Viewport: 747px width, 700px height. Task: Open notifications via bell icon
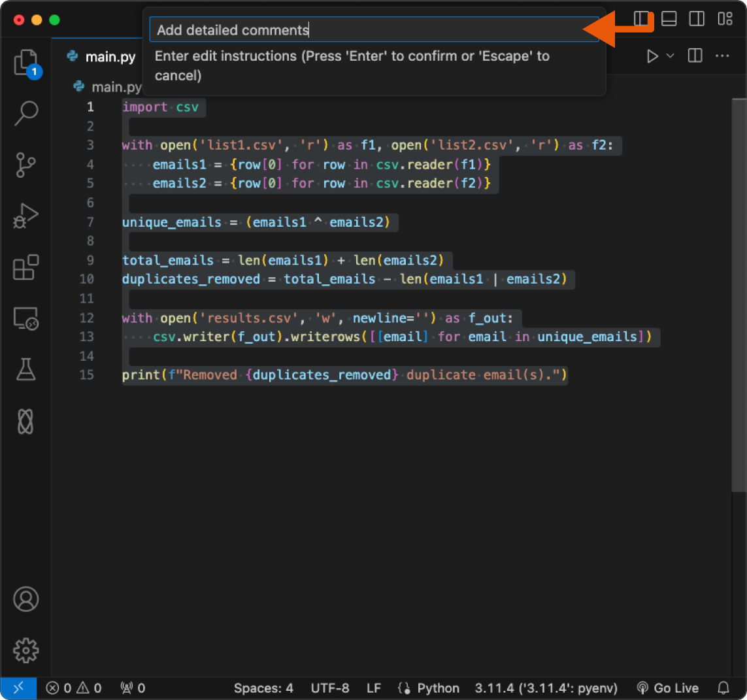723,688
